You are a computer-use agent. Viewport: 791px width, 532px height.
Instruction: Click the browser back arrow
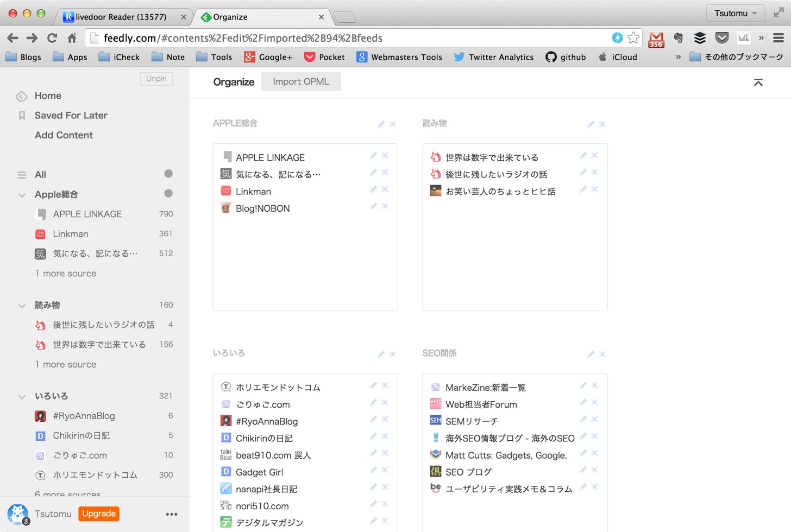pos(12,37)
